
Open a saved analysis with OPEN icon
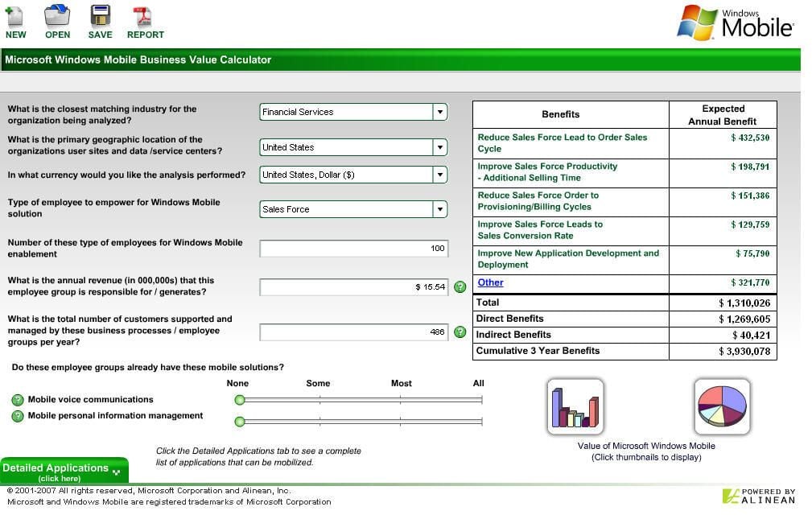pos(57,22)
